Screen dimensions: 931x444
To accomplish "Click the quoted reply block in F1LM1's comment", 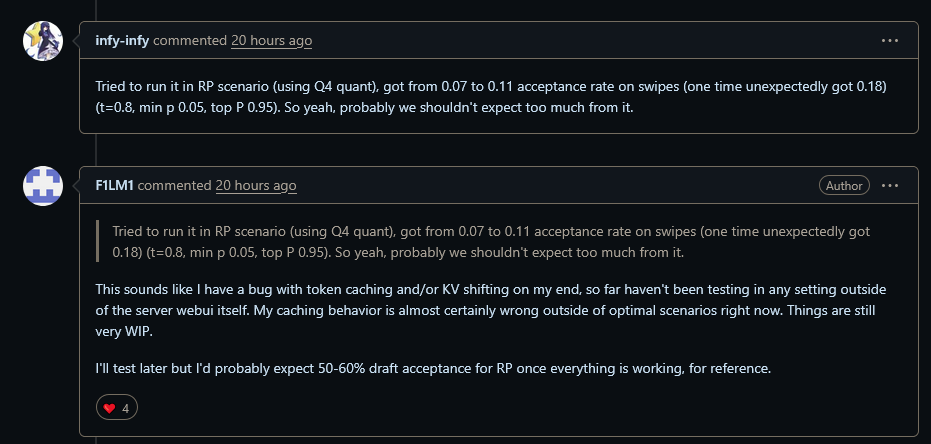I will click(490, 241).
